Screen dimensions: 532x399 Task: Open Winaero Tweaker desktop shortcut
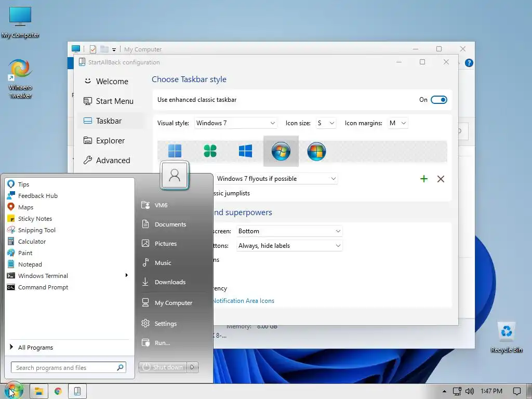click(x=20, y=79)
